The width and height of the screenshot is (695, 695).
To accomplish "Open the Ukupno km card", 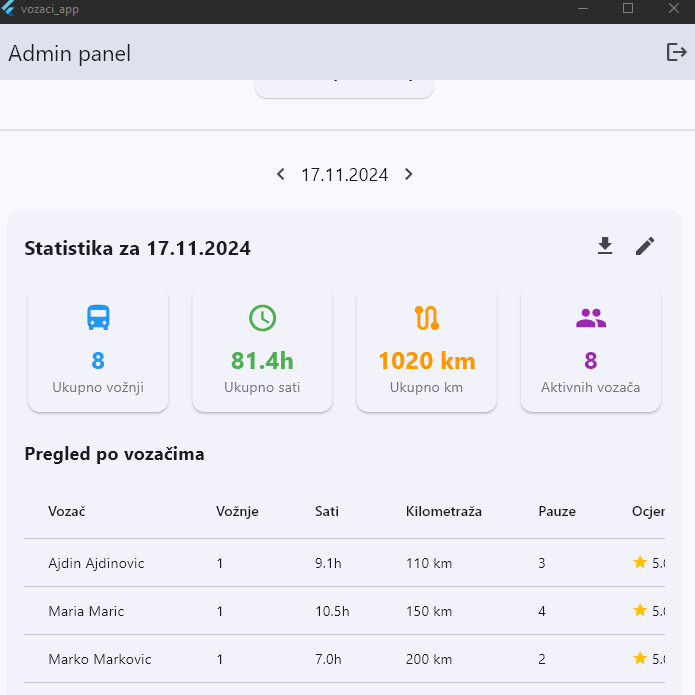I will [427, 349].
